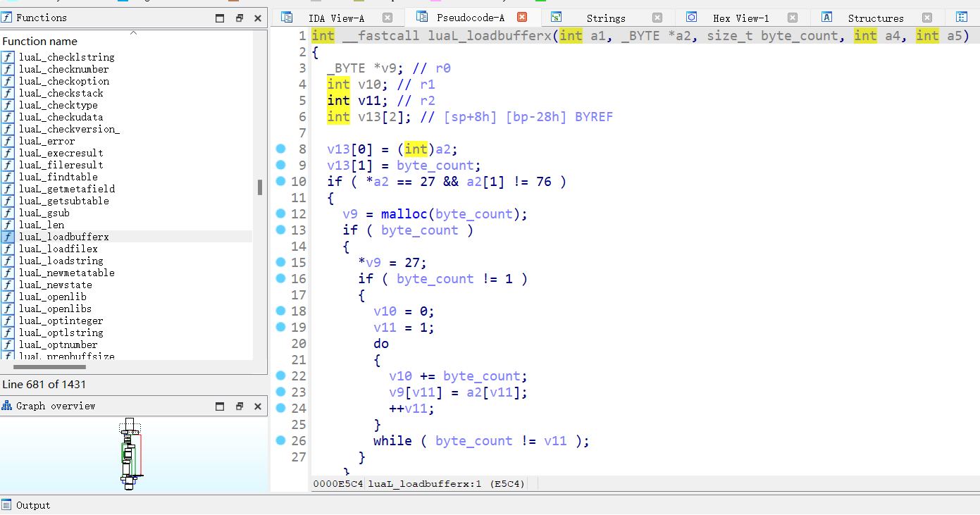
Task: Toggle breakpoint on line 9
Action: pyautogui.click(x=281, y=165)
